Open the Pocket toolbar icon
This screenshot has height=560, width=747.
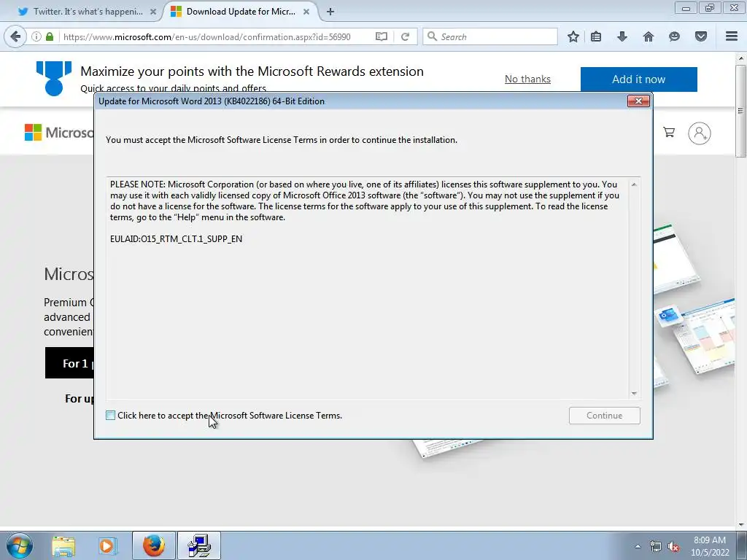coord(701,36)
